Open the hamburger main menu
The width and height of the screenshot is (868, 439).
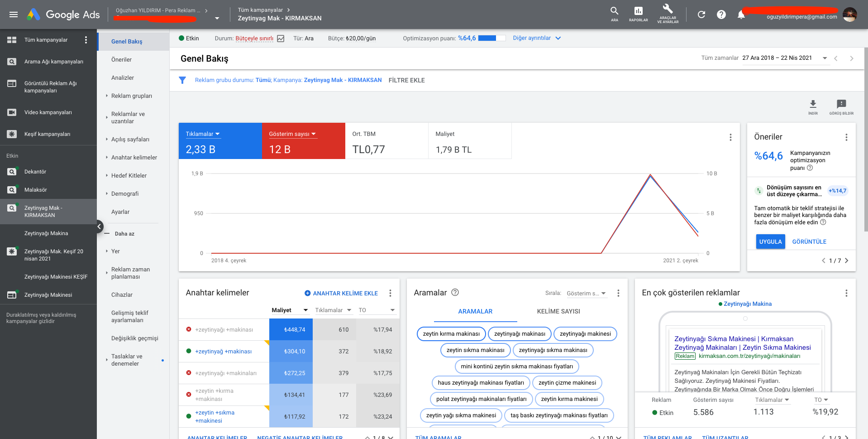[14, 14]
